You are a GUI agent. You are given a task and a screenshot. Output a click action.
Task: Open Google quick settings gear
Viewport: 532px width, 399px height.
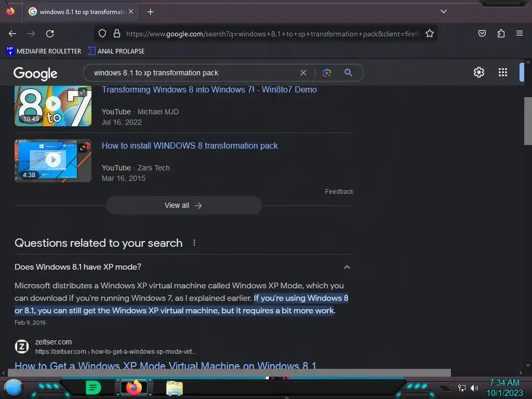coord(478,72)
